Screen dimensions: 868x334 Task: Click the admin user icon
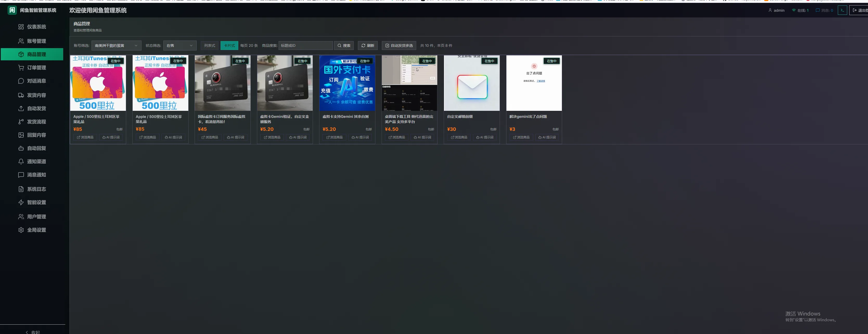pyautogui.click(x=770, y=10)
